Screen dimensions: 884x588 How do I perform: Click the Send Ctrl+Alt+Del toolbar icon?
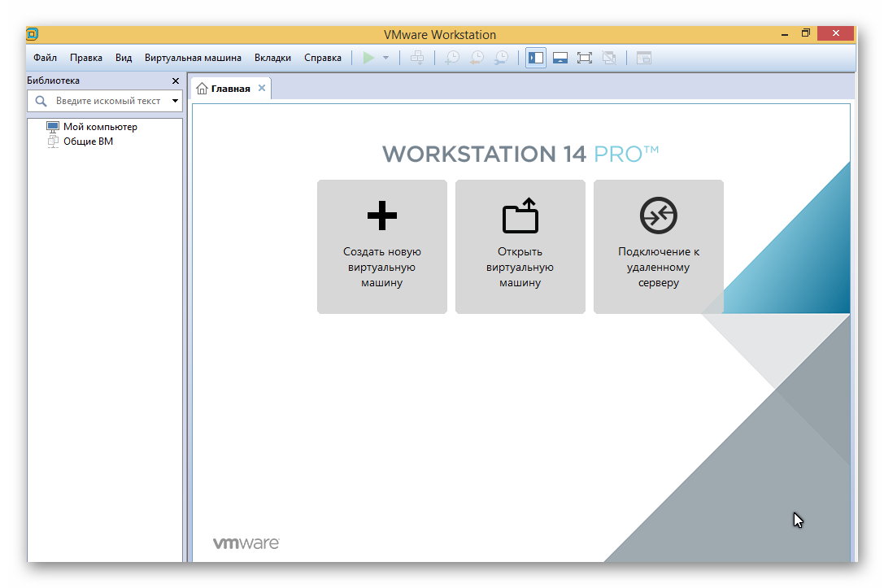coord(417,58)
